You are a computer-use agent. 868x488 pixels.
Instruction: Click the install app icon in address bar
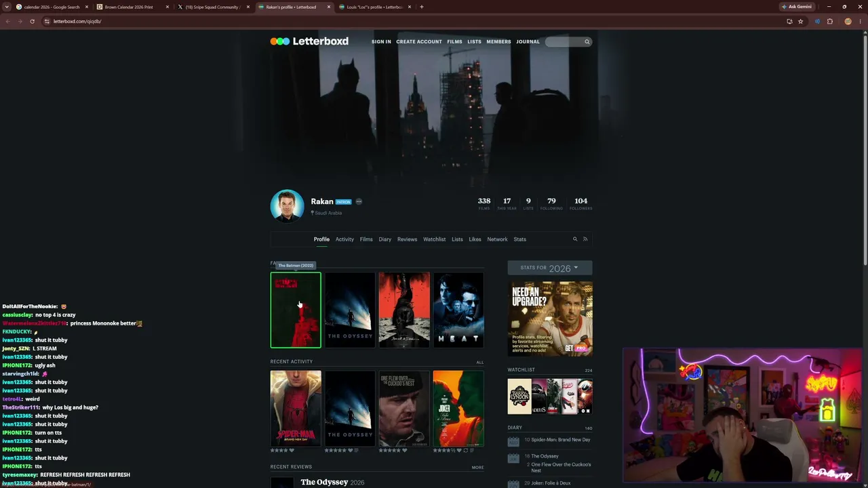789,21
